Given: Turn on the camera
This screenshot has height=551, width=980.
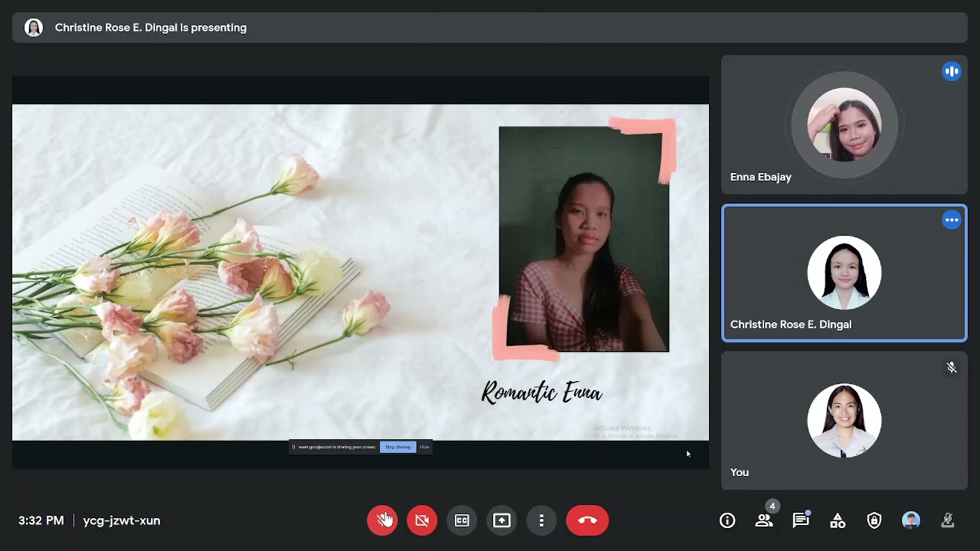Looking at the screenshot, I should pyautogui.click(x=422, y=520).
